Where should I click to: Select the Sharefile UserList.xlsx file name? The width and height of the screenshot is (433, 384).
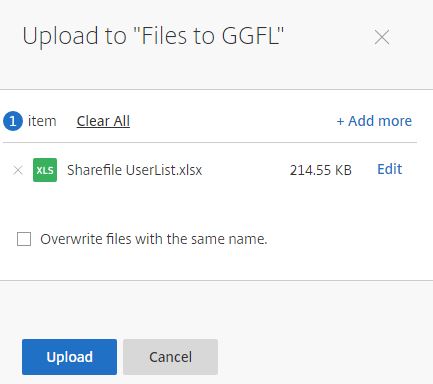[x=135, y=170]
